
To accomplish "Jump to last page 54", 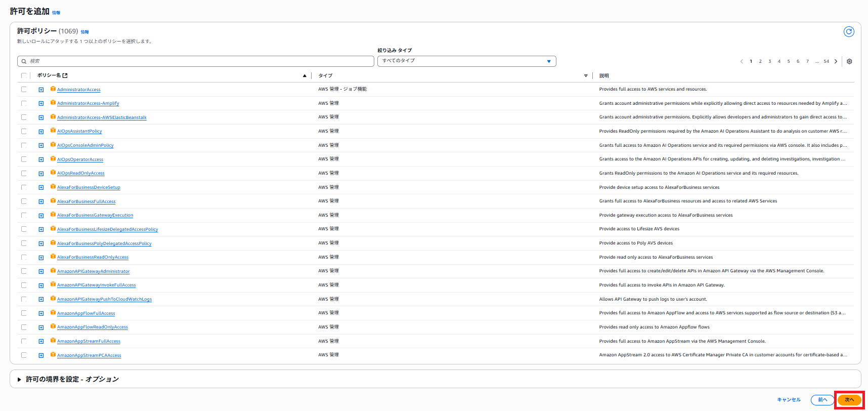I will click(x=826, y=61).
